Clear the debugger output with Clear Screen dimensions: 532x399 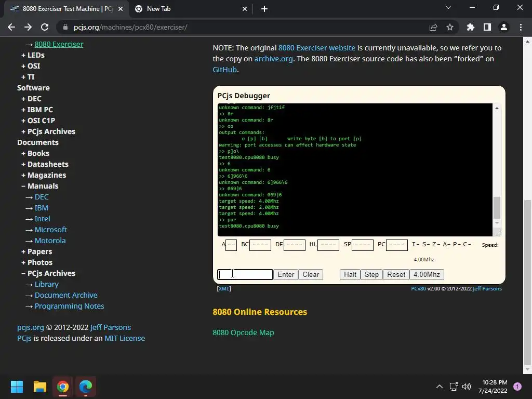click(x=311, y=274)
